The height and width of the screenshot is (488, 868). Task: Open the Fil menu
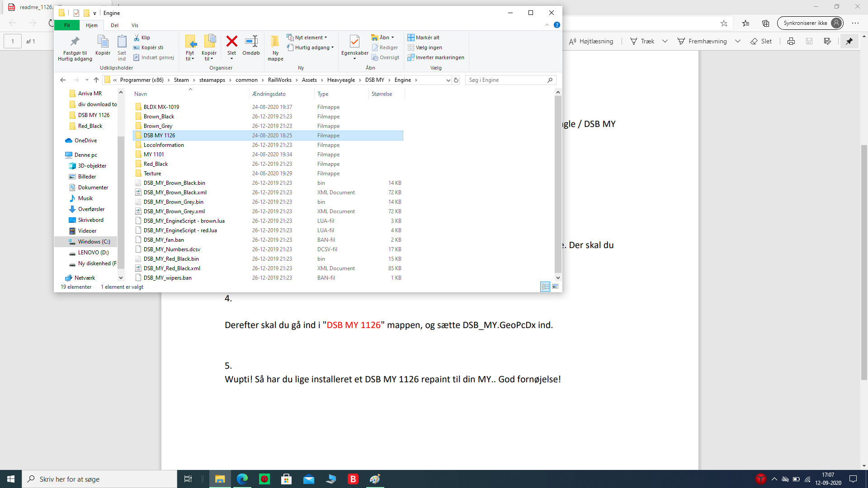[67, 25]
